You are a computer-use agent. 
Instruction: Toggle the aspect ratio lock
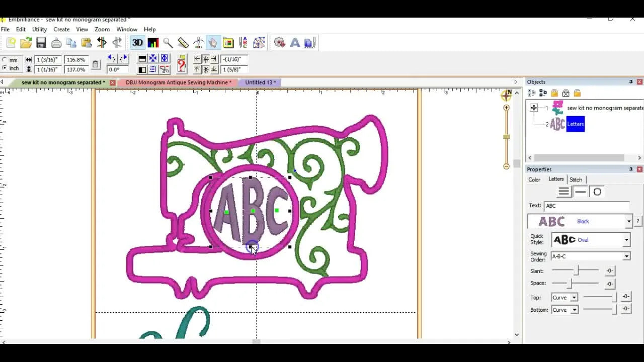[x=96, y=64]
